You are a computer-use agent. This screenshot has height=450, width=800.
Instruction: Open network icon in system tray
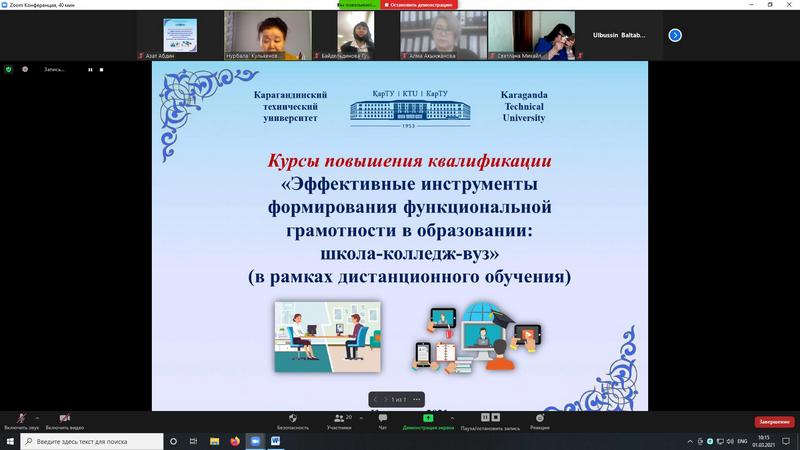[x=720, y=441]
